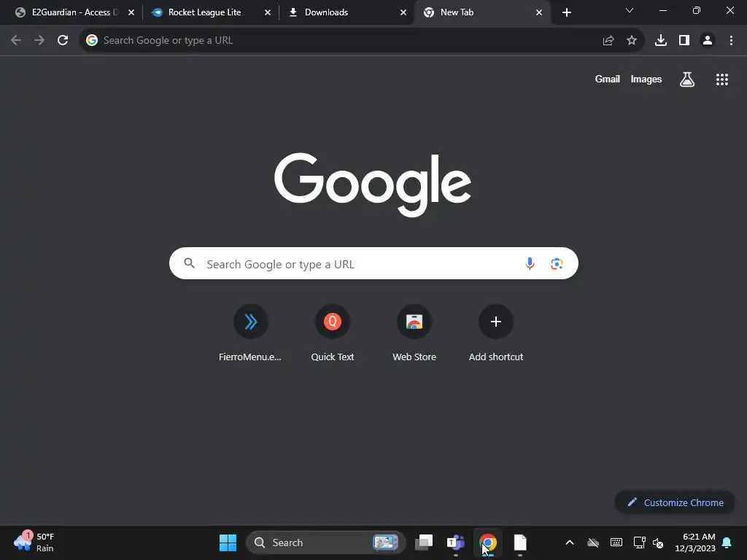Toggle the Chrome side panel

point(684,41)
